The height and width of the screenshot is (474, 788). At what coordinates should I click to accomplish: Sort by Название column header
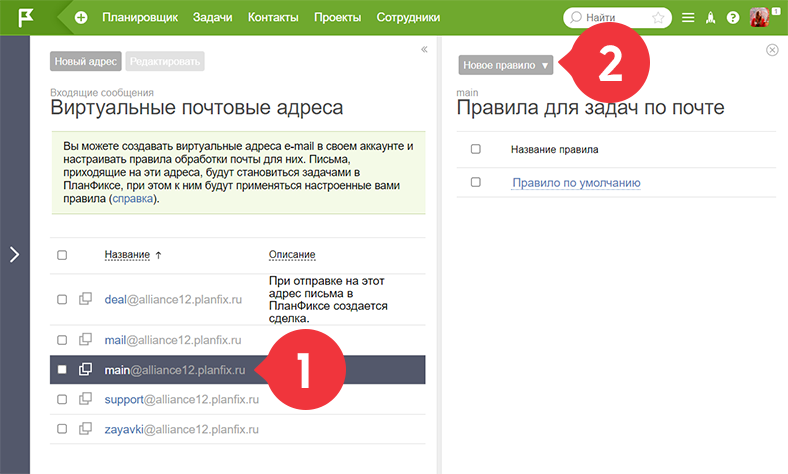click(x=127, y=255)
